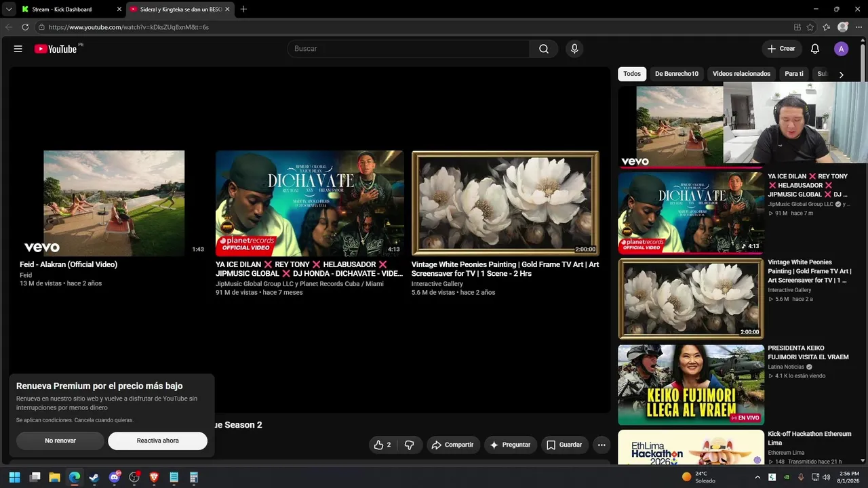
Task: Click No renovar in Premium popup
Action: [x=60, y=441]
